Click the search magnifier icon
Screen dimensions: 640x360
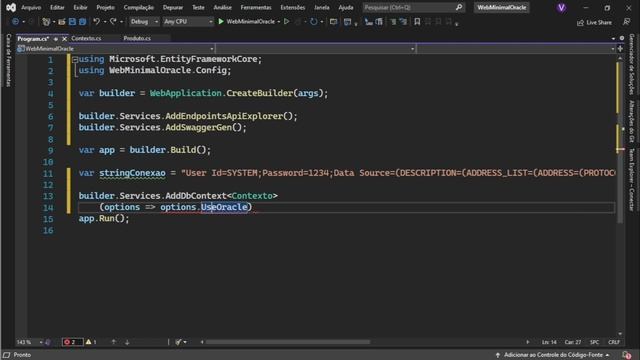coord(459,7)
